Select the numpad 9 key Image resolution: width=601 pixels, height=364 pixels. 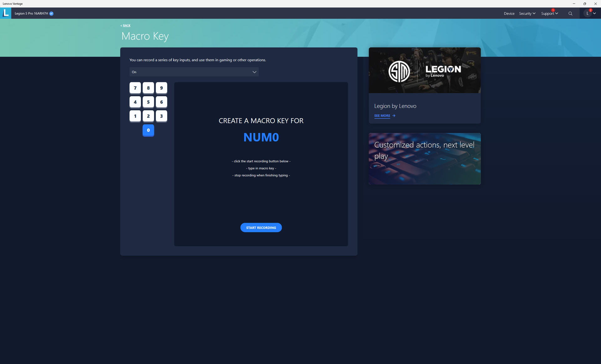162,88
